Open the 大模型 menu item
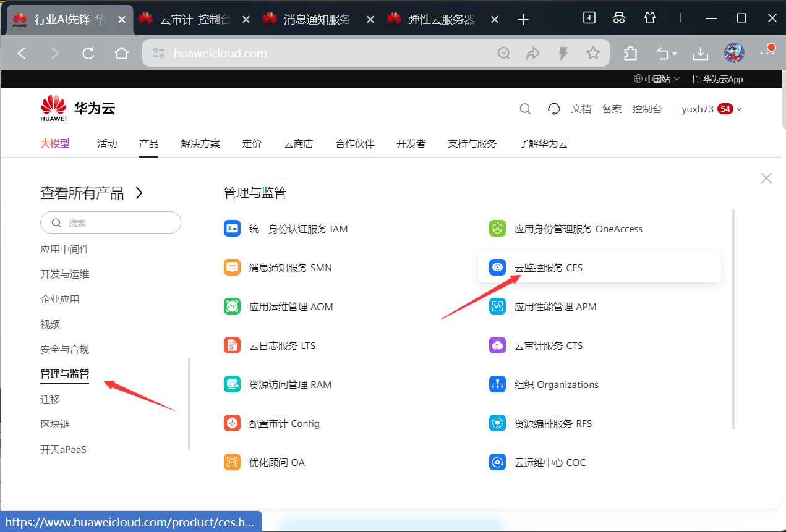 pos(55,143)
